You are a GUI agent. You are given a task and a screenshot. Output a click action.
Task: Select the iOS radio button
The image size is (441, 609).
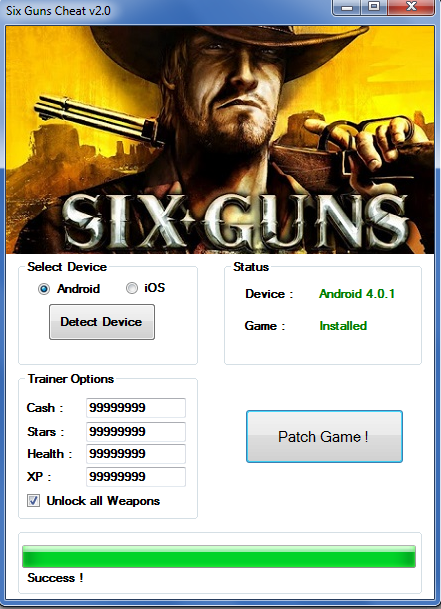tap(132, 288)
